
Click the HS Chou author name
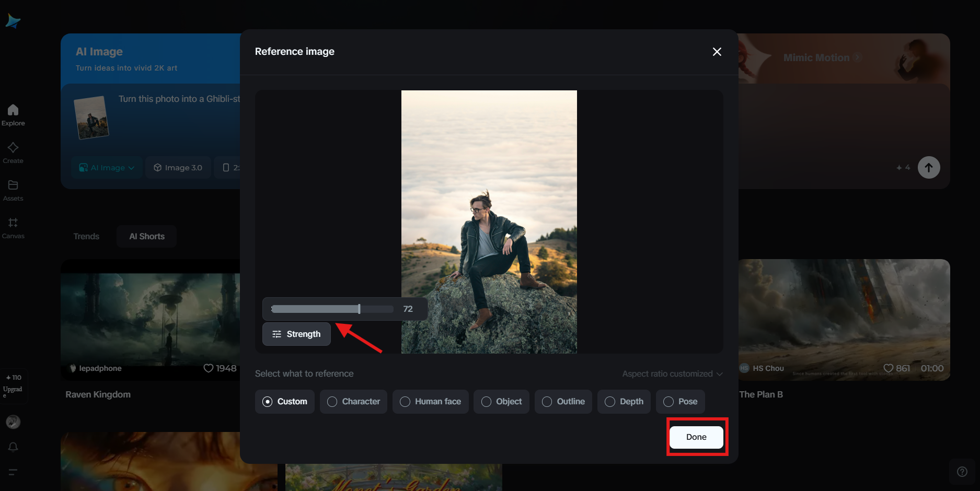click(x=768, y=368)
